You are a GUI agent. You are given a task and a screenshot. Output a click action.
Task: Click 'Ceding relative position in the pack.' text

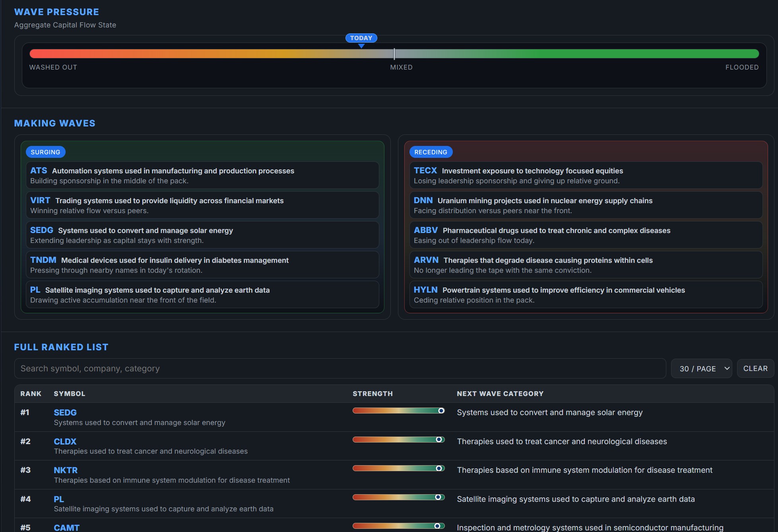pos(474,300)
